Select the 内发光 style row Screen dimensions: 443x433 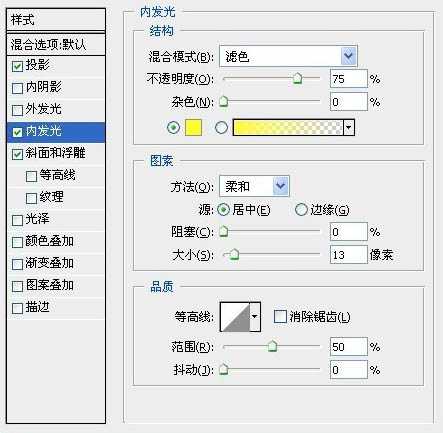[x=56, y=132]
